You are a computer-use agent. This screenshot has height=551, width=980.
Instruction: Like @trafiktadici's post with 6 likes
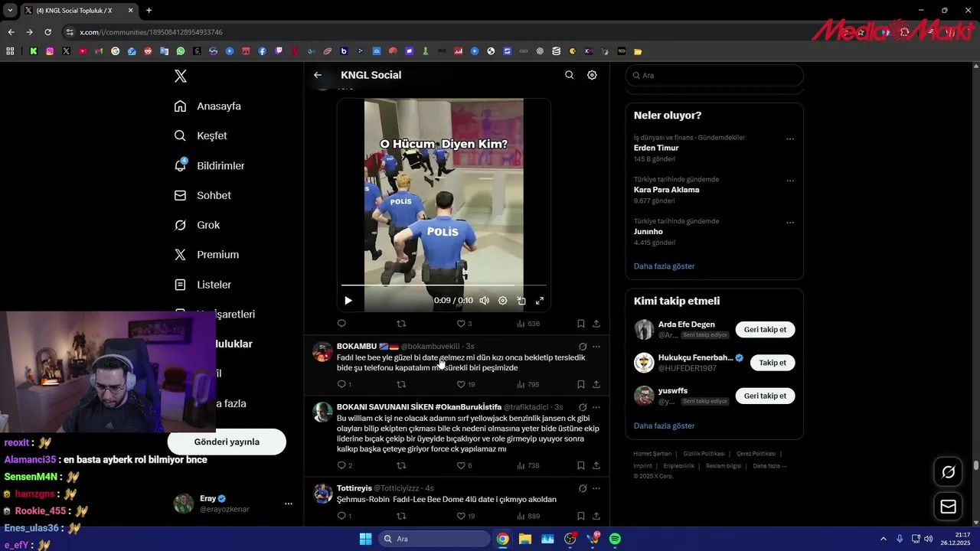464,465
